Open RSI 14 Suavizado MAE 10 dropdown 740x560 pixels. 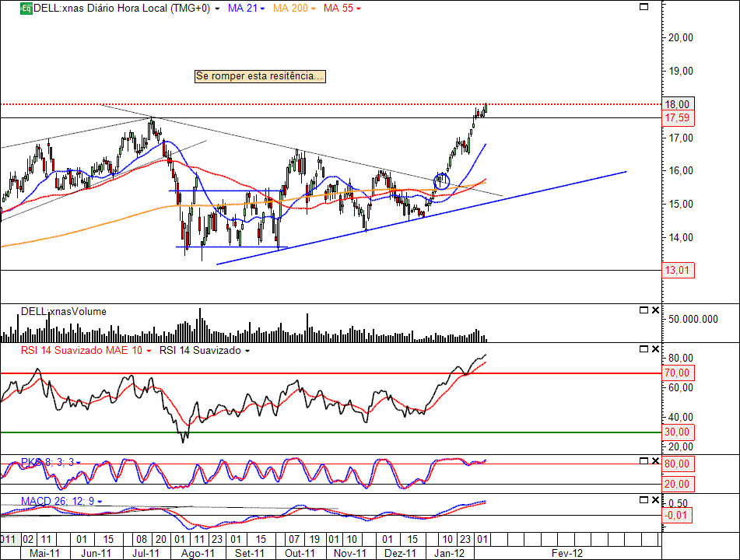click(x=149, y=351)
